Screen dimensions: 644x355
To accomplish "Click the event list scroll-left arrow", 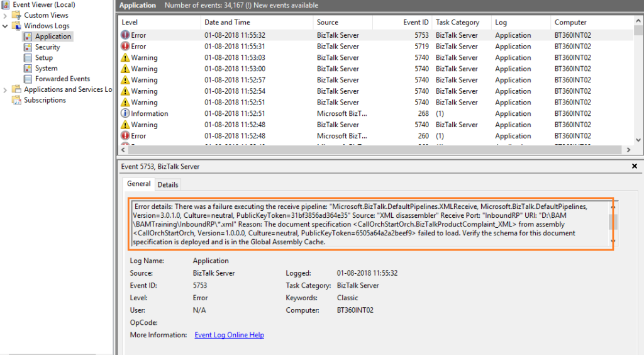I will pyautogui.click(x=123, y=150).
